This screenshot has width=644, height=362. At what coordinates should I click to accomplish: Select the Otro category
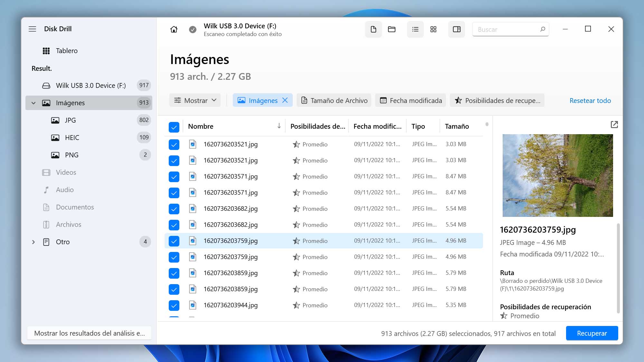click(x=89, y=242)
